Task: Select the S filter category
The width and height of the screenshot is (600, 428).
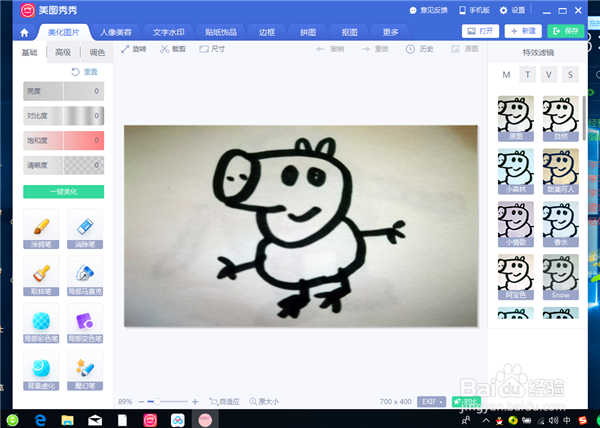Action: tap(570, 75)
